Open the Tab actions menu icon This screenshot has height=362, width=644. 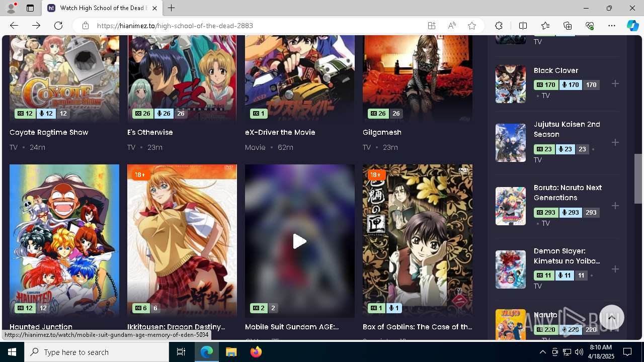30,8
